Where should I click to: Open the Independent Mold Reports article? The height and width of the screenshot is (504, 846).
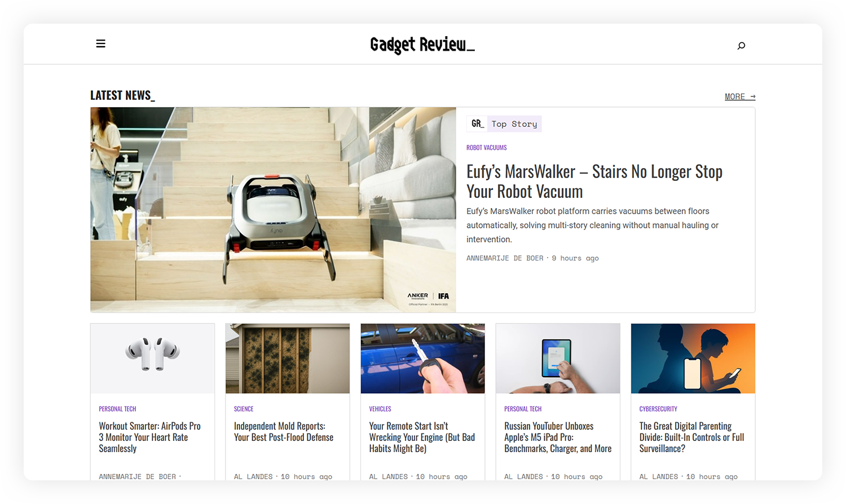(284, 431)
